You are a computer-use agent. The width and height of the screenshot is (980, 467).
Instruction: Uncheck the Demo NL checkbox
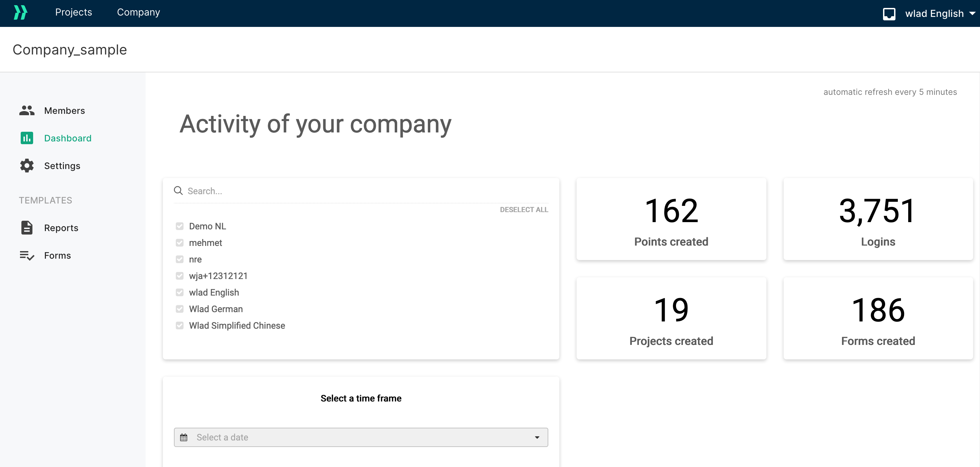coord(179,226)
